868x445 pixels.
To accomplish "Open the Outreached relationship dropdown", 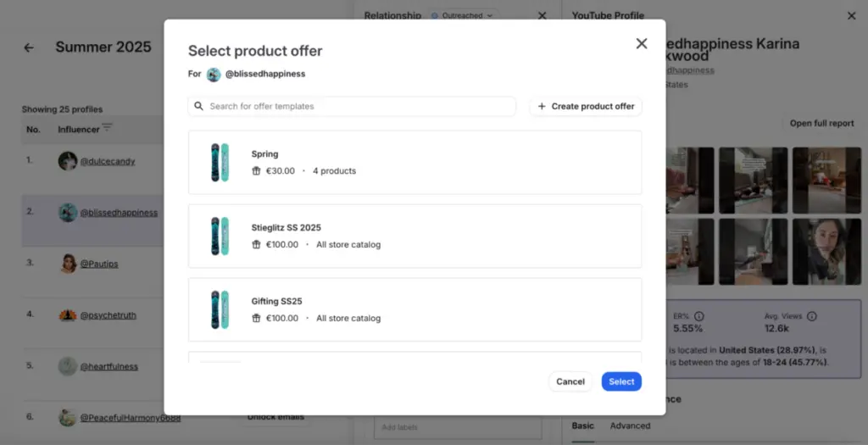I will point(462,15).
